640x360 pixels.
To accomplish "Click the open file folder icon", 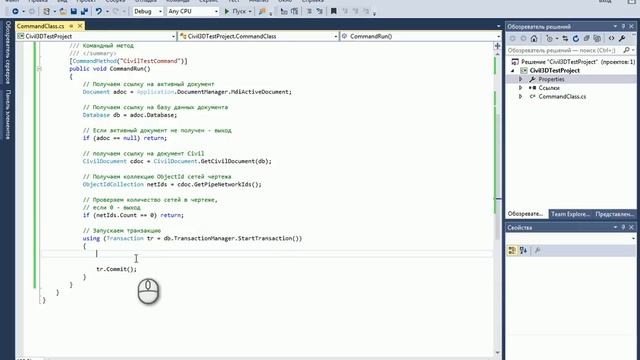I will click(63, 11).
